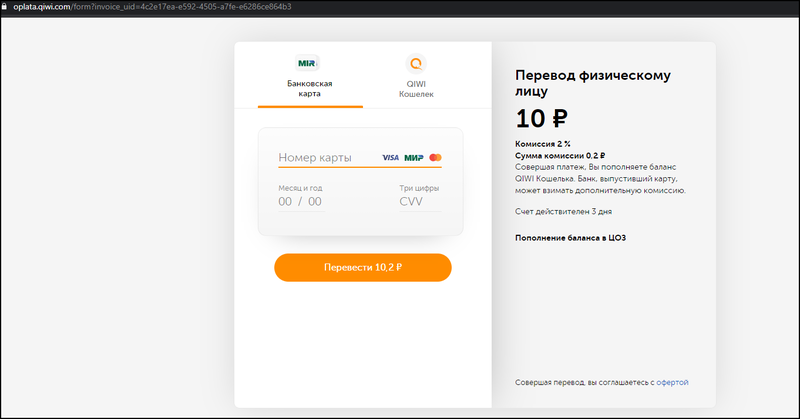Click the MIR card icon
800x419 pixels.
click(307, 63)
